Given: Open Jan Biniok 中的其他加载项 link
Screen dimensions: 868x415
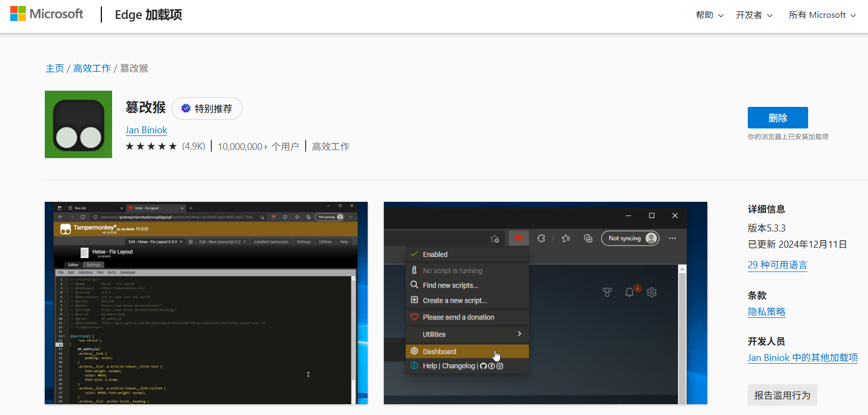Looking at the screenshot, I should click(802, 358).
